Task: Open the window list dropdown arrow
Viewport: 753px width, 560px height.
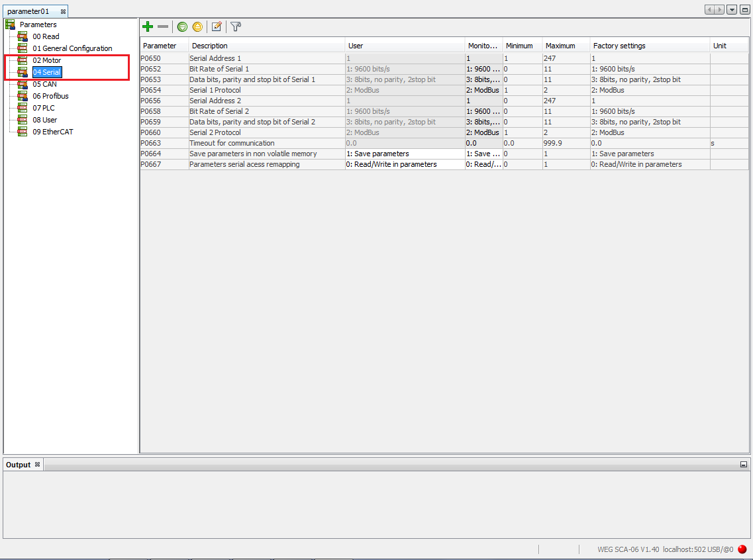Action: tap(731, 9)
